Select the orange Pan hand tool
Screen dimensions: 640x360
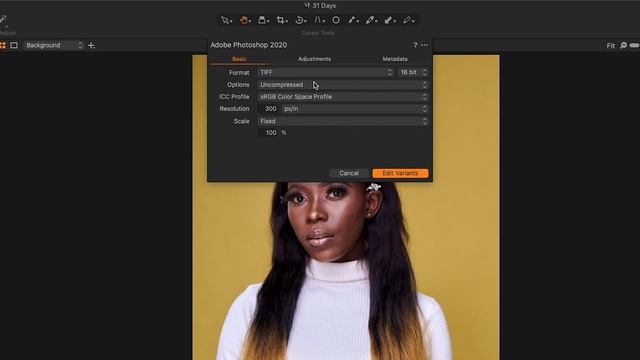244,20
